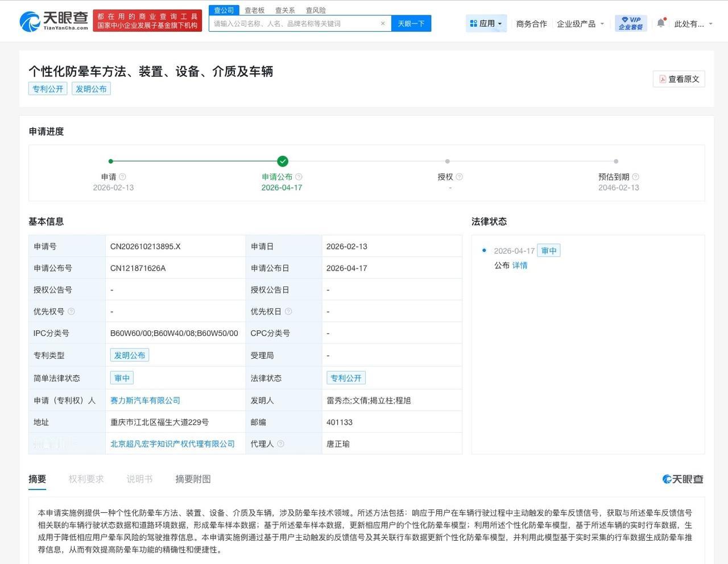The width and height of the screenshot is (728, 564).
Task: Clear the search box with the × icon
Action: (383, 23)
